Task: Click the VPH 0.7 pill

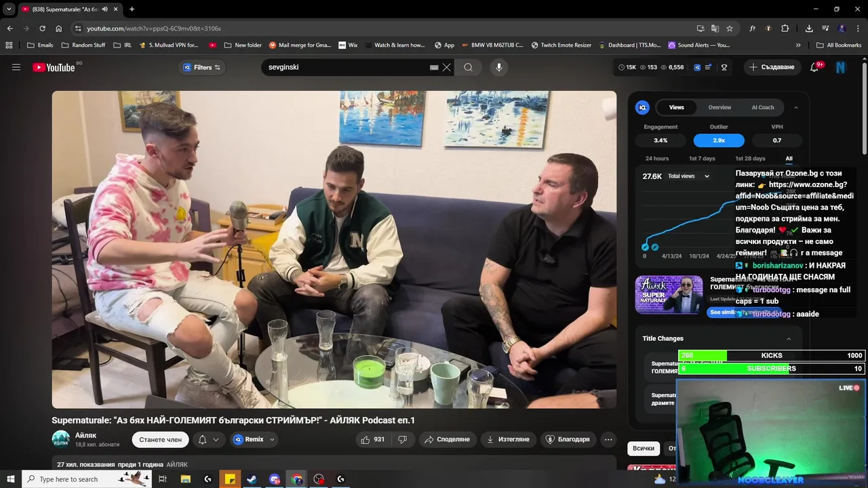Action: point(777,140)
